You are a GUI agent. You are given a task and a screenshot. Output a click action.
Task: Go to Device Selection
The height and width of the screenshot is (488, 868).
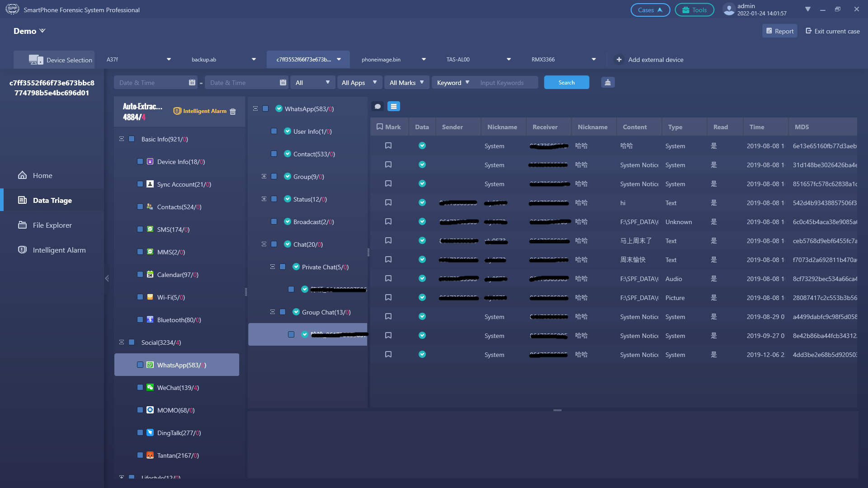[54, 60]
